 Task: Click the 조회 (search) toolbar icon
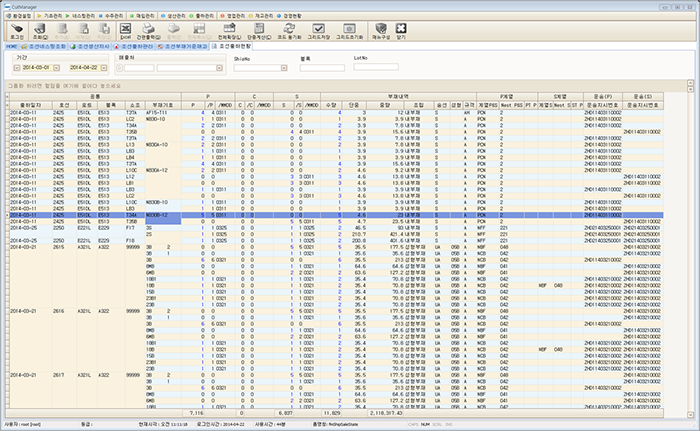pyautogui.click(x=40, y=29)
